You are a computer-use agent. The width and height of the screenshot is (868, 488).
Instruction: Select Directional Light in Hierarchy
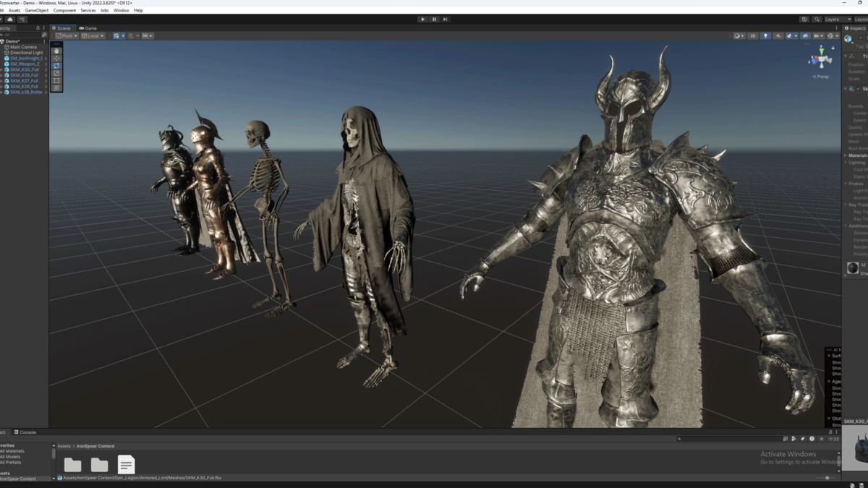(x=25, y=53)
